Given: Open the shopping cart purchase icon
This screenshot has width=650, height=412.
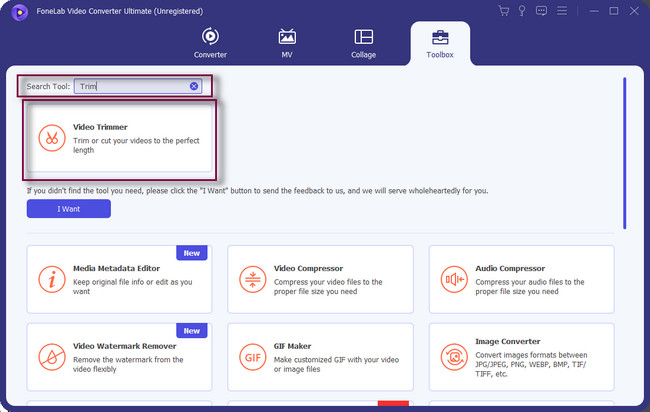Looking at the screenshot, I should tap(504, 11).
